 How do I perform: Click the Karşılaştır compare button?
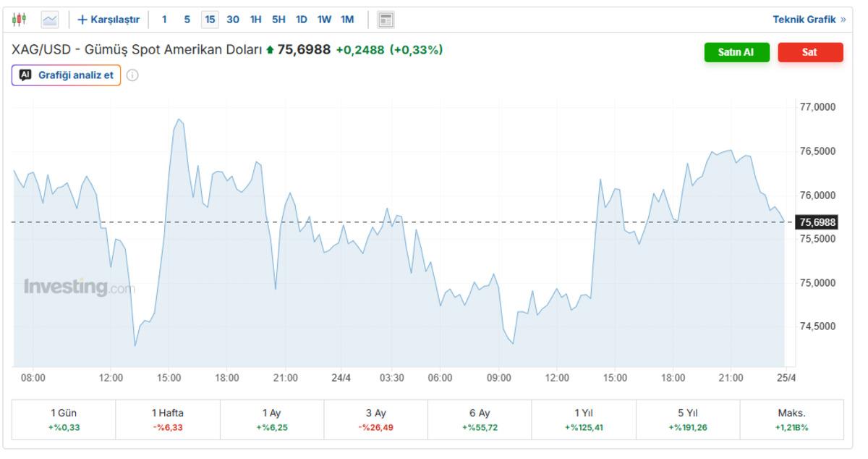109,20
